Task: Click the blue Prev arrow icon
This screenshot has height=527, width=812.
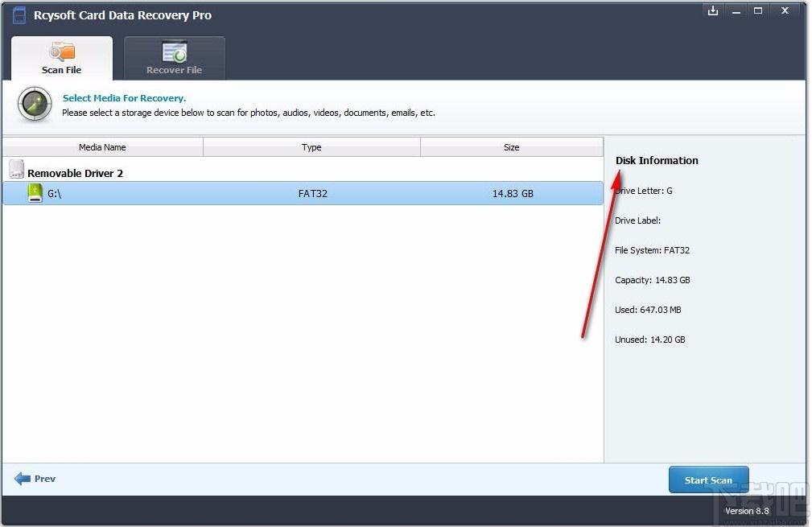Action: pos(23,479)
